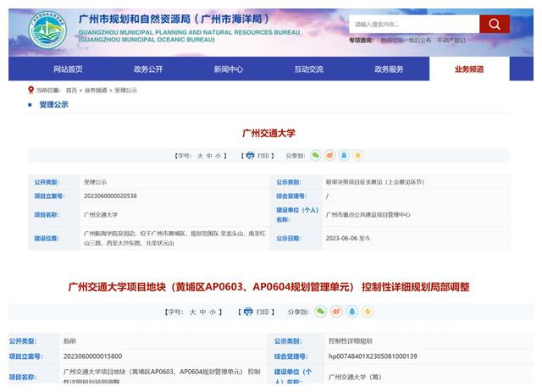This screenshot has width=542, height=392.
Task: Share 控制性详细规划局部调整 notice to WeChat
Action: coord(320,312)
